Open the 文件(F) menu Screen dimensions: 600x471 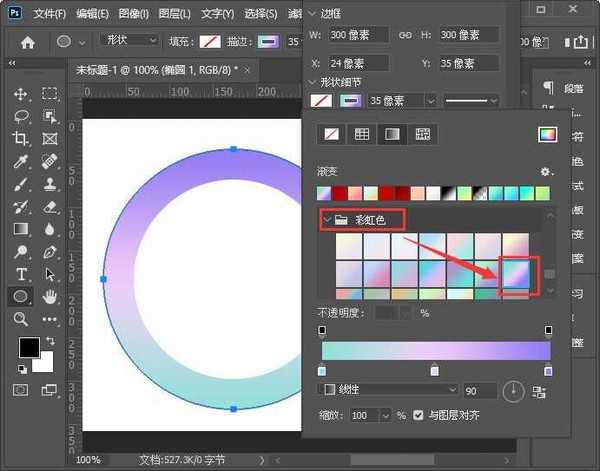pos(48,14)
